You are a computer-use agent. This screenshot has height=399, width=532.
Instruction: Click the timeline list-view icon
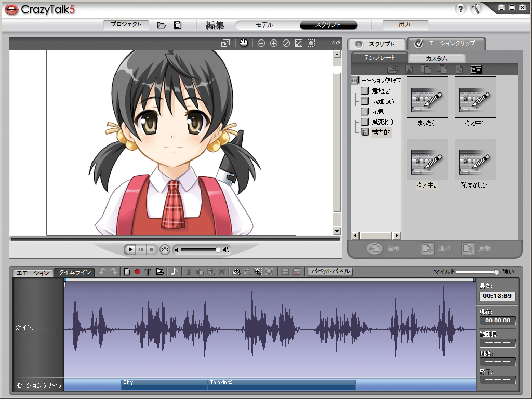285,272
